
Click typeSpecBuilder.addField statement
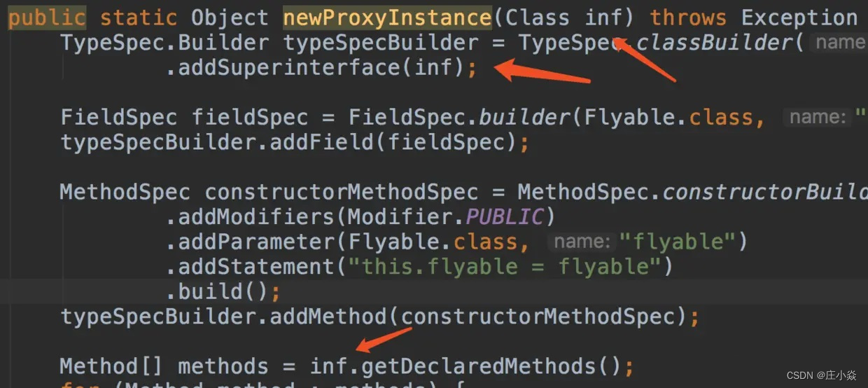[x=295, y=142]
